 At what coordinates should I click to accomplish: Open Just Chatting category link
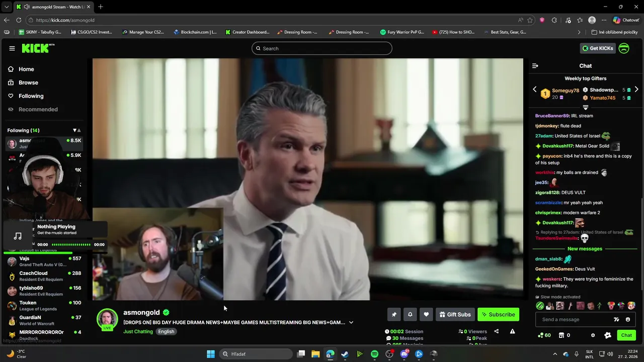[138, 332]
